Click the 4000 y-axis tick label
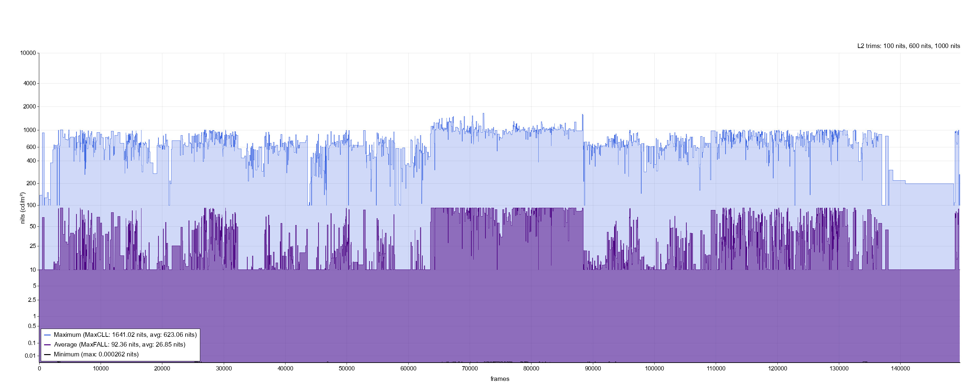Viewport: 980px width, 392px height. (29, 83)
